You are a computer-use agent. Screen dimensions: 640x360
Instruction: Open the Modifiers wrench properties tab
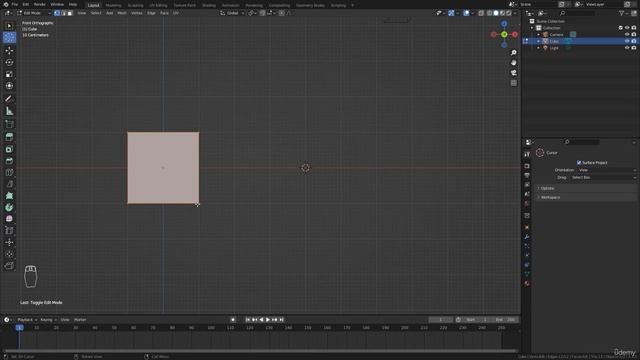[527, 237]
